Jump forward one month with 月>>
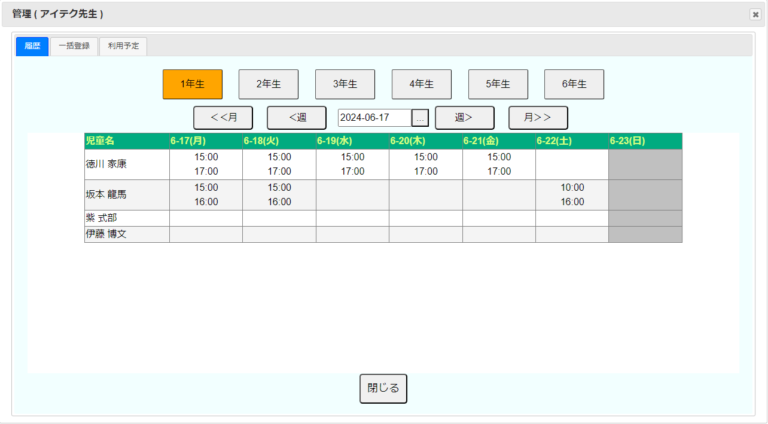The width and height of the screenshot is (768, 424). [x=538, y=118]
